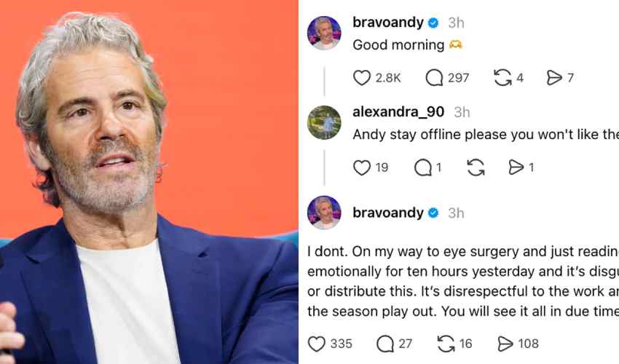Like bravoandy's Good morning post
The width and height of the screenshot is (619, 364).
tap(362, 78)
